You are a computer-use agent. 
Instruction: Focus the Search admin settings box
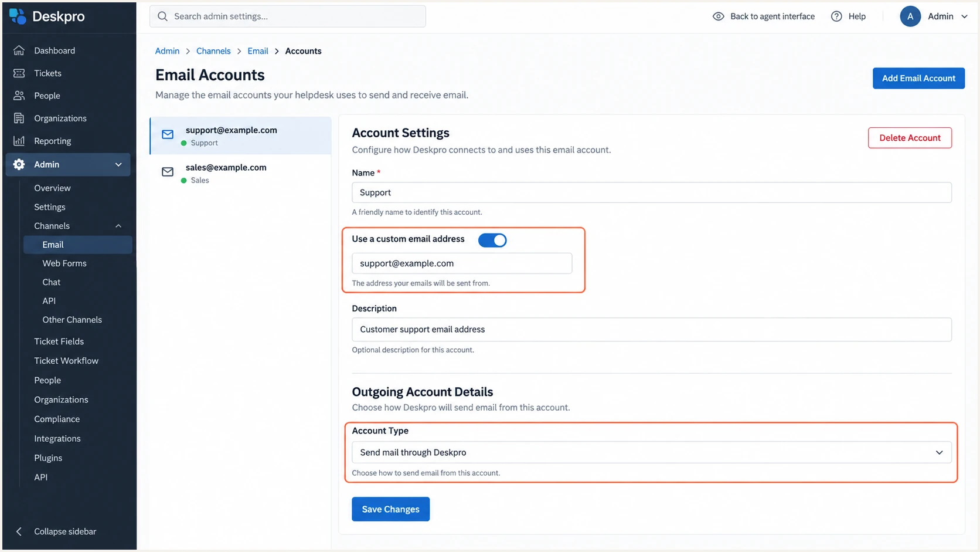click(287, 16)
